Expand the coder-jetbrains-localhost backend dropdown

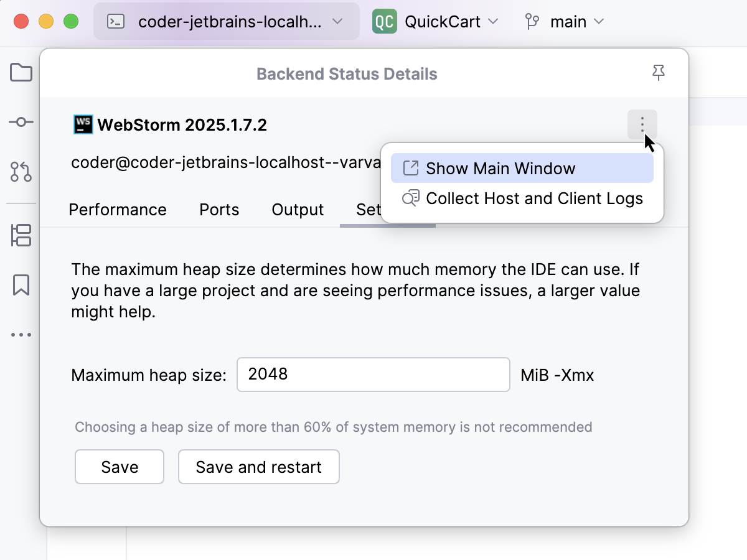tap(227, 22)
